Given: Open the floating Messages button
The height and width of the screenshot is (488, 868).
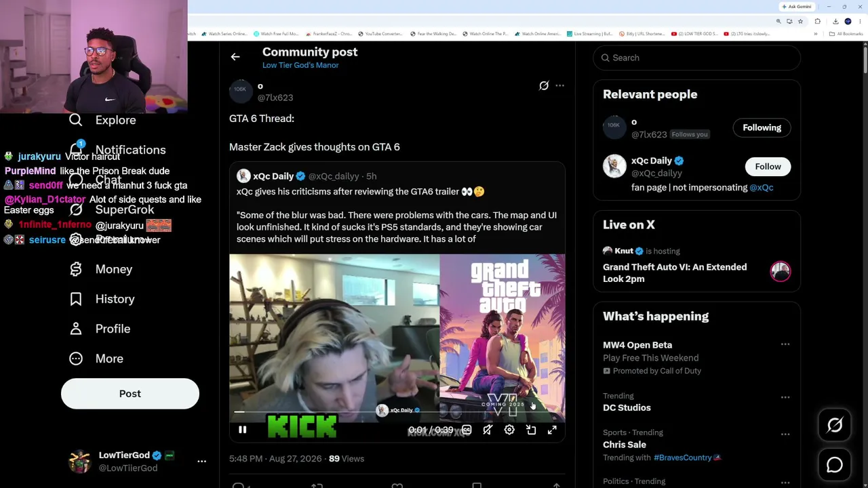Looking at the screenshot, I should 835,464.
